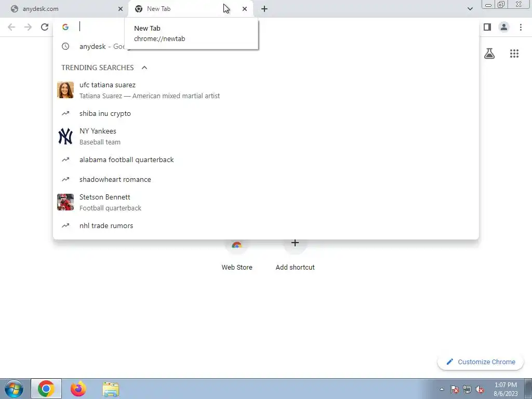Open the Google apps grid
Image resolution: width=532 pixels, height=399 pixels.
point(514,54)
